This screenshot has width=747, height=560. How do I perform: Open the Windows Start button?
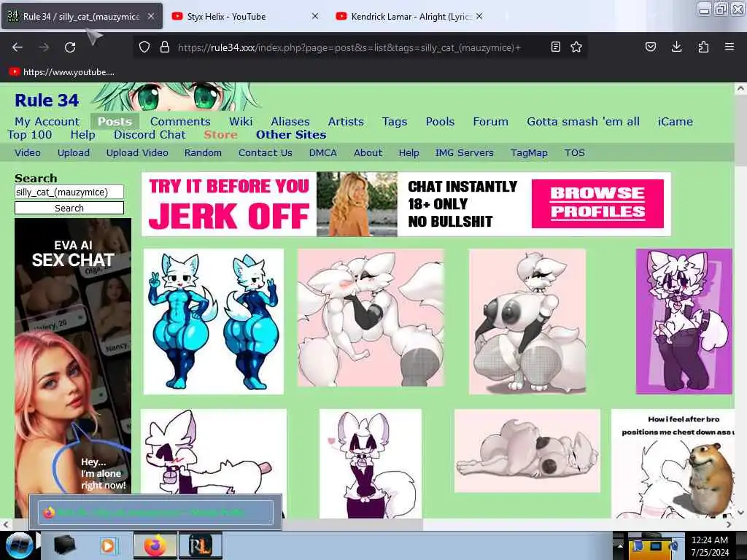pyautogui.click(x=20, y=545)
